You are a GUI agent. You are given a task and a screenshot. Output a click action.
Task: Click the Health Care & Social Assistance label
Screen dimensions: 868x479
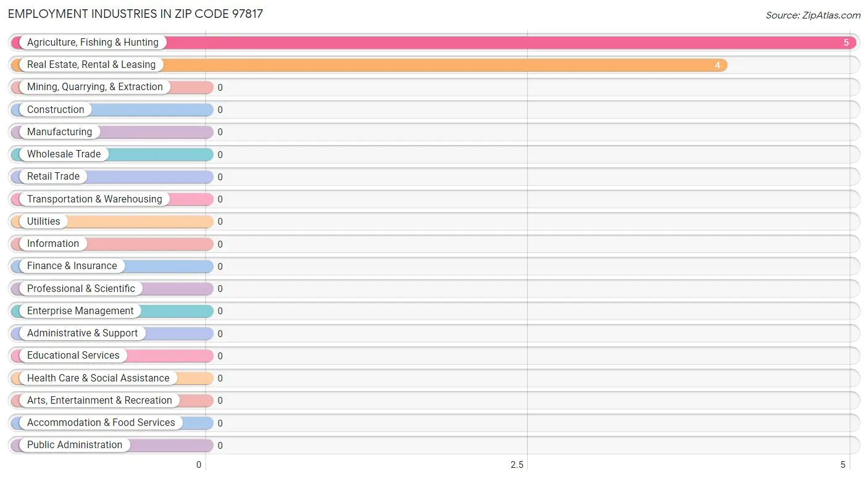tap(98, 378)
